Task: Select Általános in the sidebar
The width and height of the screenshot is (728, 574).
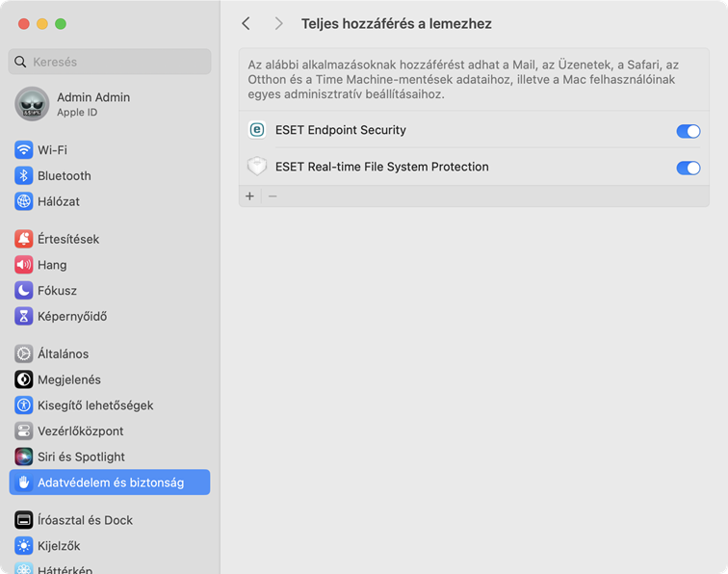Action: pyautogui.click(x=110, y=353)
